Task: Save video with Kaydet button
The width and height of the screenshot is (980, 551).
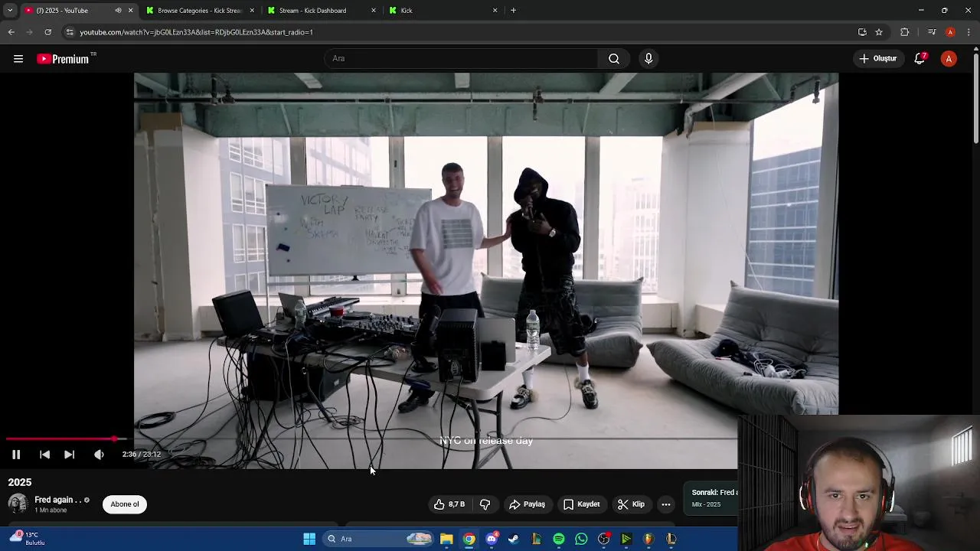Action: [x=581, y=504]
